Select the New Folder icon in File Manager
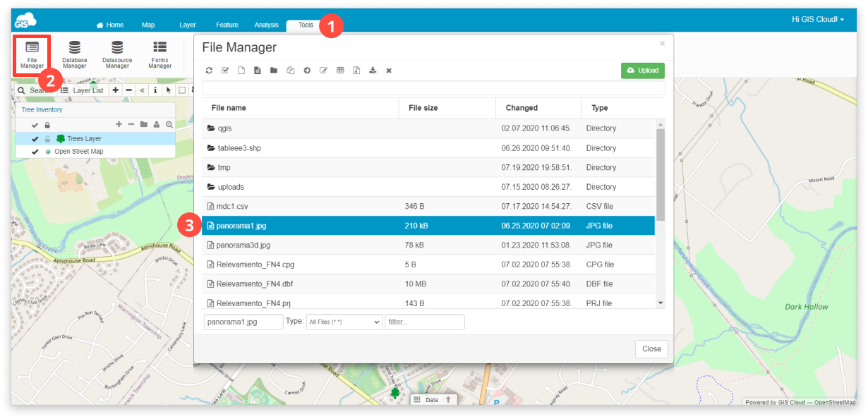 coord(274,70)
